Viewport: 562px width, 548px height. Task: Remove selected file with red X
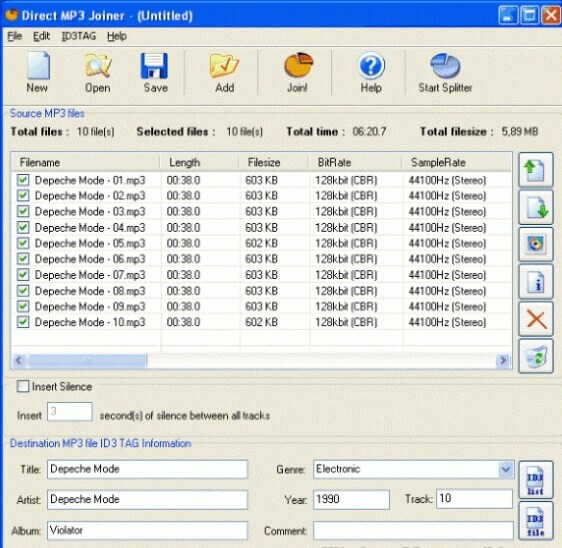click(535, 319)
